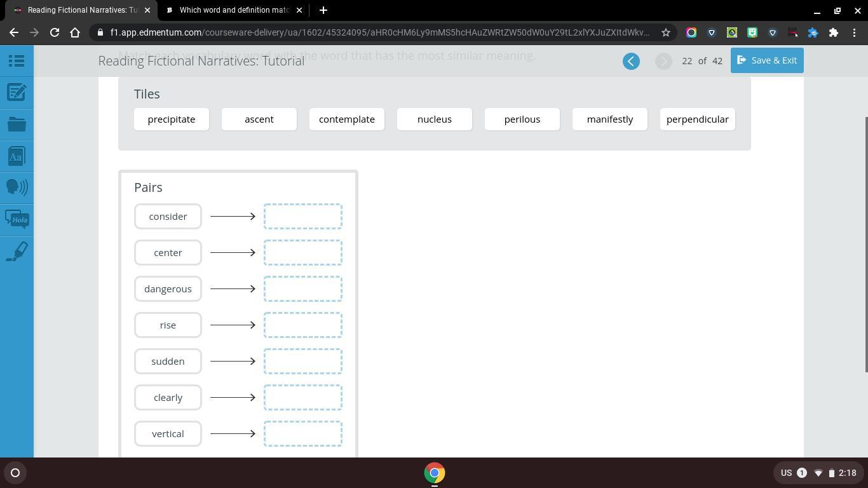This screenshot has height=488, width=868.
Task: Bookmark this page with the star
Action: pos(666,32)
